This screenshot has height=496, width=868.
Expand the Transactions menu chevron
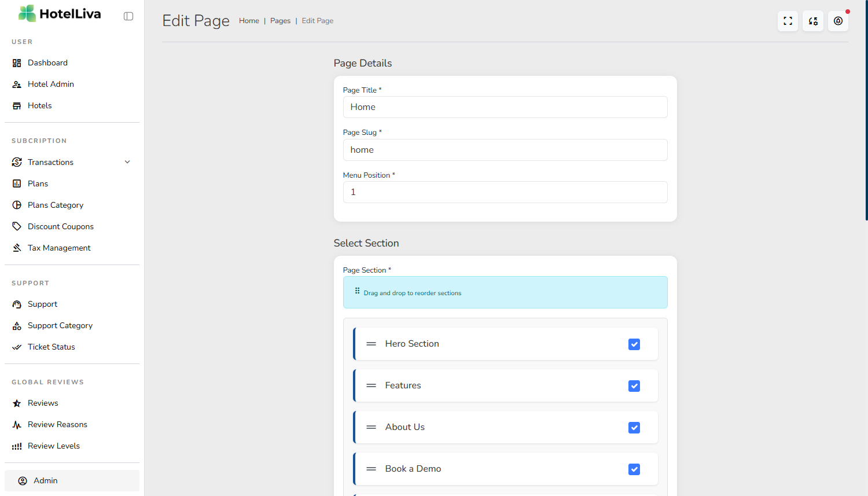coord(127,162)
